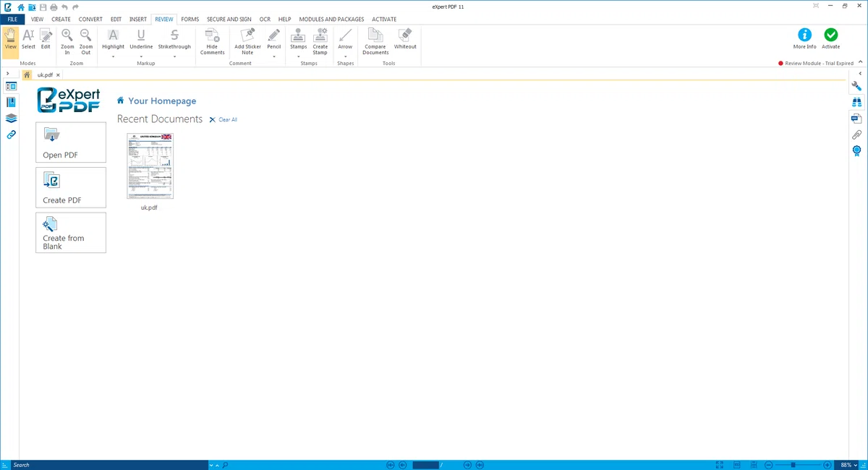This screenshot has height=470, width=868.
Task: Open the signatures ribbon-badge panel
Action: 856,150
